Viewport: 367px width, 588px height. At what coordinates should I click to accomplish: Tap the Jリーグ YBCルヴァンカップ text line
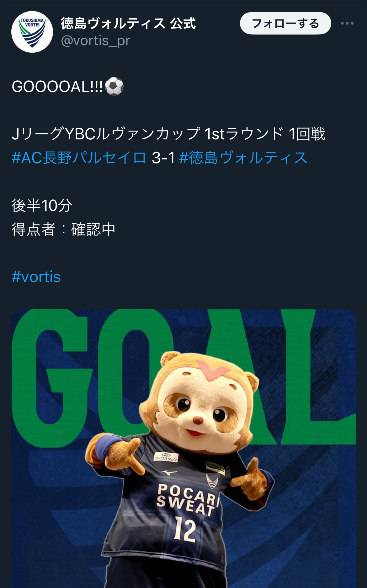click(x=168, y=134)
